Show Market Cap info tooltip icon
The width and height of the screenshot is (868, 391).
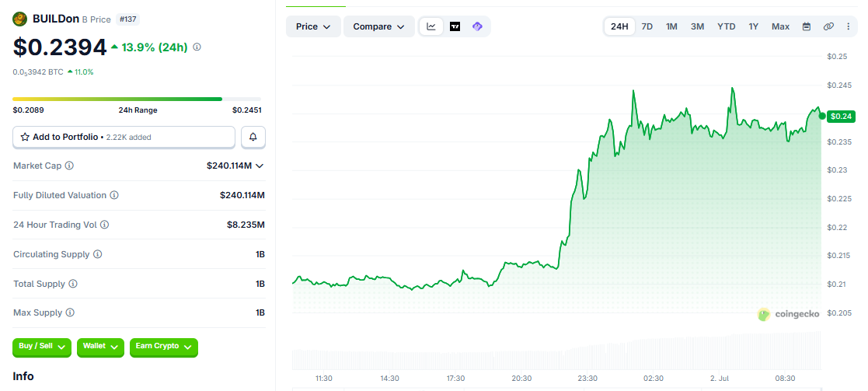[69, 166]
